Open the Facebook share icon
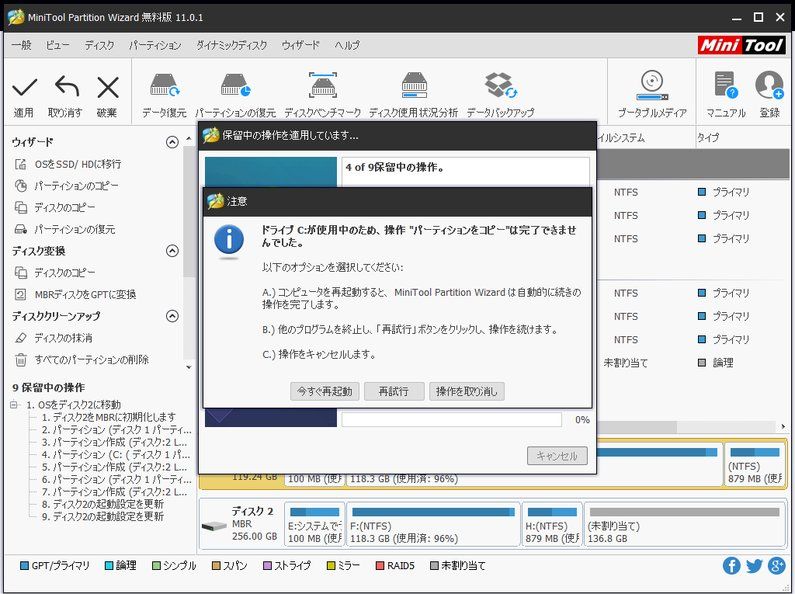 coord(731,566)
